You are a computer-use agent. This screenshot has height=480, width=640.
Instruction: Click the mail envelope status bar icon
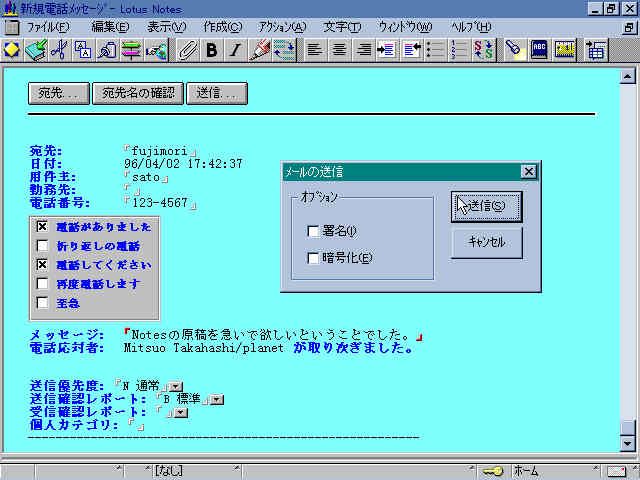[616, 472]
